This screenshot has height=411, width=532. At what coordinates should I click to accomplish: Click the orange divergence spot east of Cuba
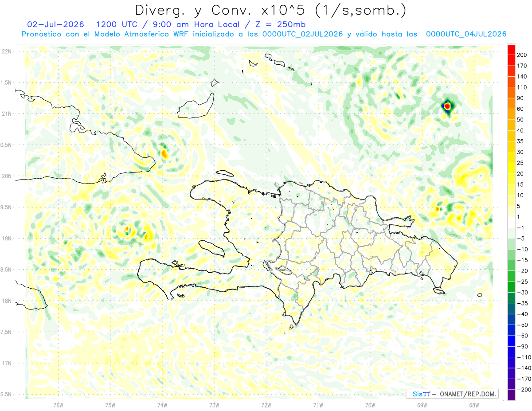coord(164,154)
